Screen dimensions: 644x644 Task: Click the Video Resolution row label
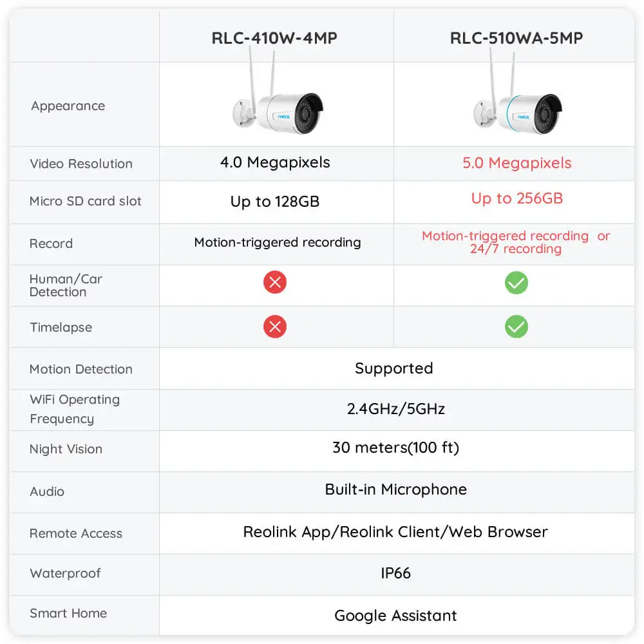[x=81, y=164]
